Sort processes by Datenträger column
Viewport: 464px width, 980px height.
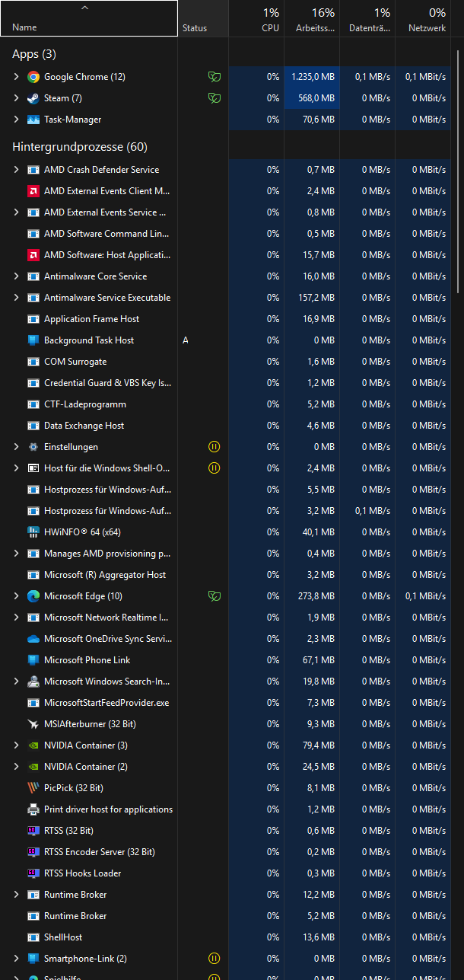click(x=367, y=18)
